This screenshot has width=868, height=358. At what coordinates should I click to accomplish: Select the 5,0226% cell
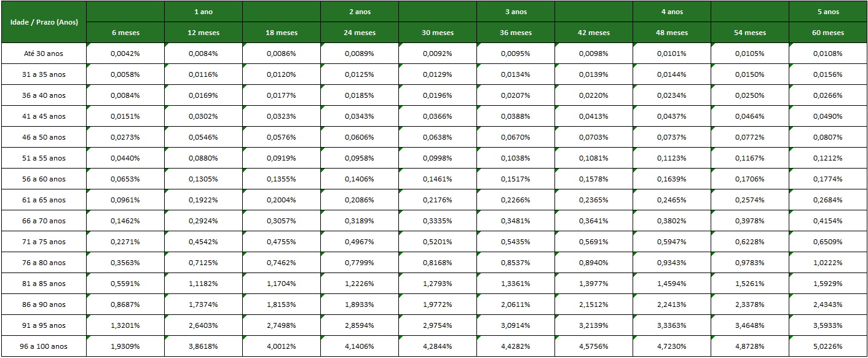[x=828, y=346]
